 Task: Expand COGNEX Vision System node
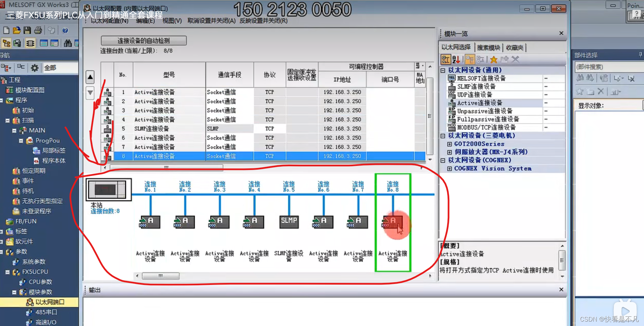coord(449,169)
